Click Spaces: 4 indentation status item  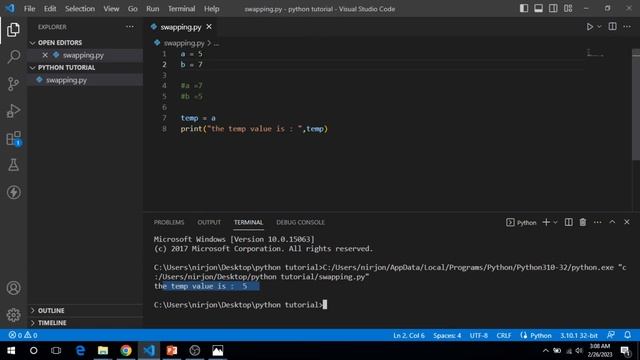click(447, 336)
